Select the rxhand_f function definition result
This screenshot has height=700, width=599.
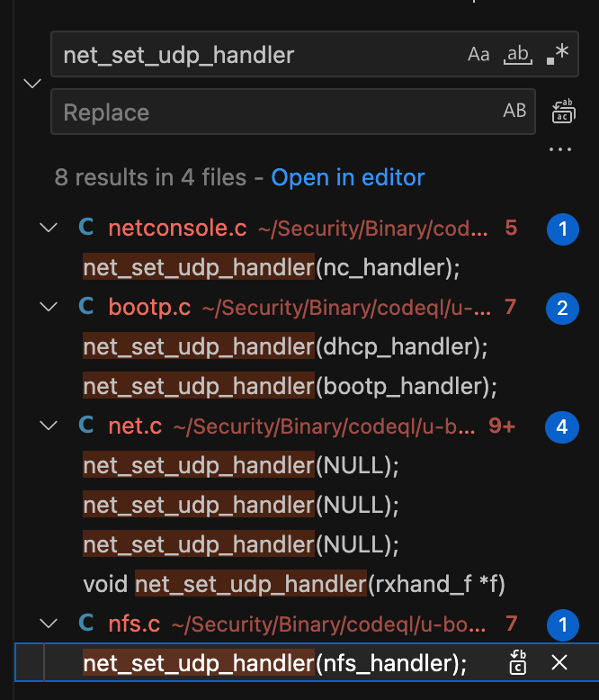click(x=294, y=584)
